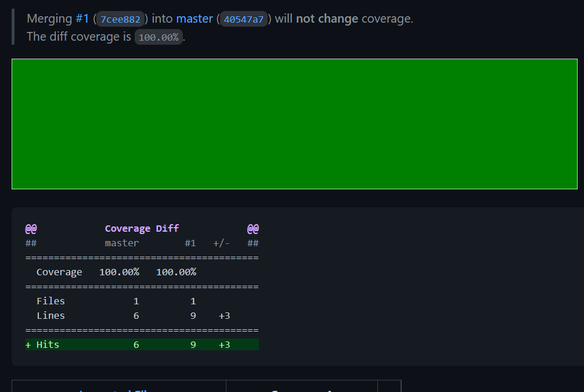The width and height of the screenshot is (584, 392).
Task: Open the #1 pull request link
Action: (82, 19)
